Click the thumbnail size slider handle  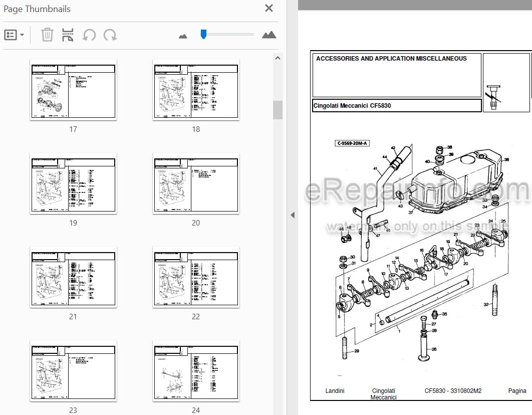pyautogui.click(x=203, y=34)
